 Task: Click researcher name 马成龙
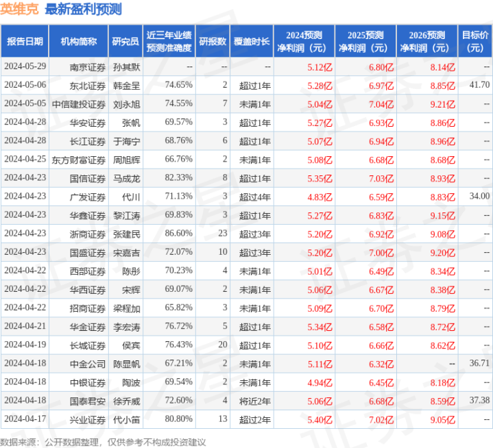pos(127,178)
